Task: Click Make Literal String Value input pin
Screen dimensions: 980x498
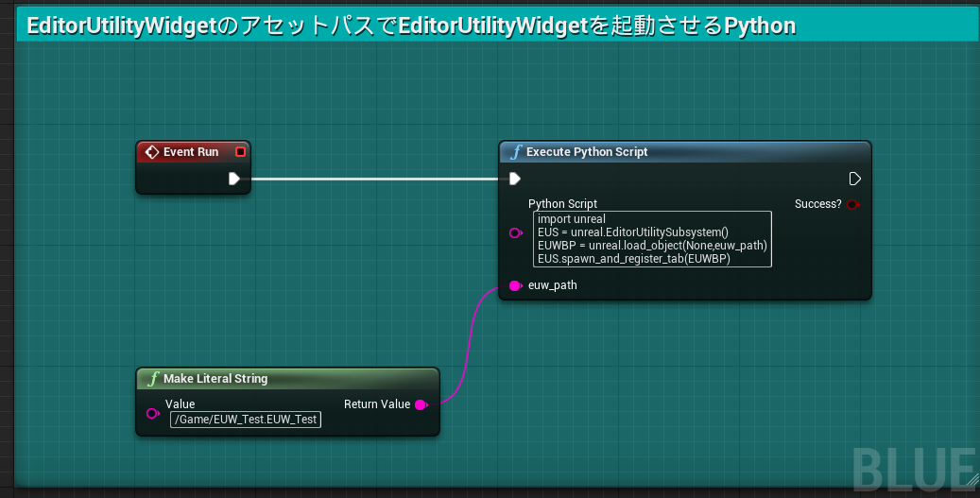Action: coord(152,413)
